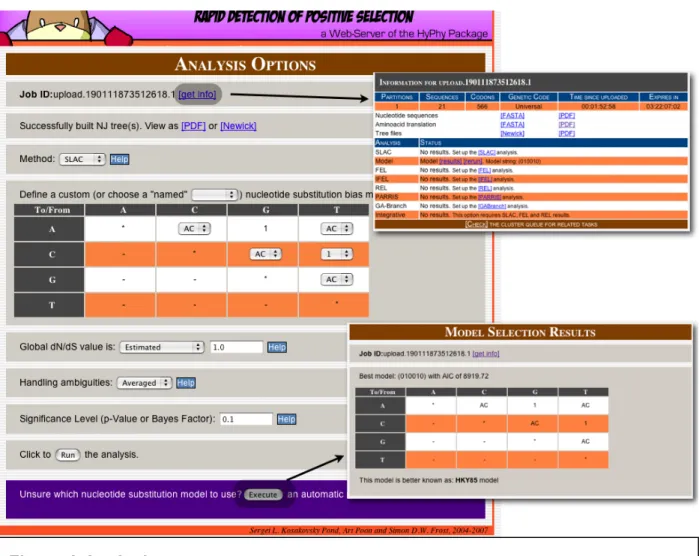Open the A-row, C-column rate dropdown
Screen dimensions: 699x556
[194, 229]
